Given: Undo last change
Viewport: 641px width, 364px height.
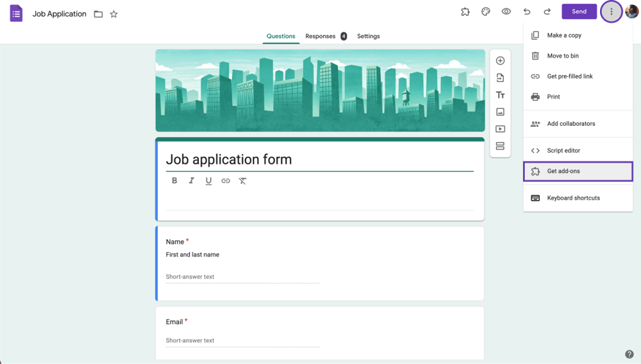Looking at the screenshot, I should [526, 12].
